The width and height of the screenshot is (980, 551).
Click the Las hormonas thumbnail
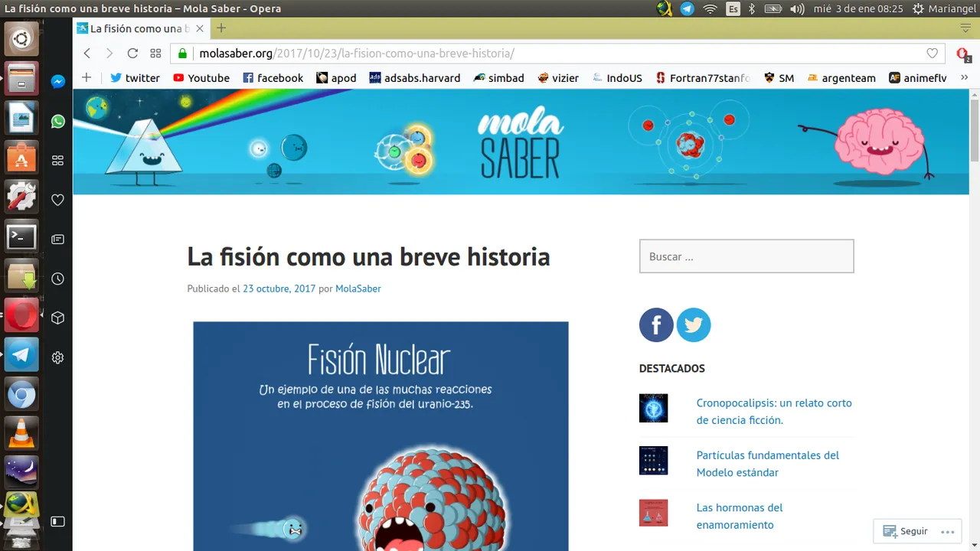[653, 513]
